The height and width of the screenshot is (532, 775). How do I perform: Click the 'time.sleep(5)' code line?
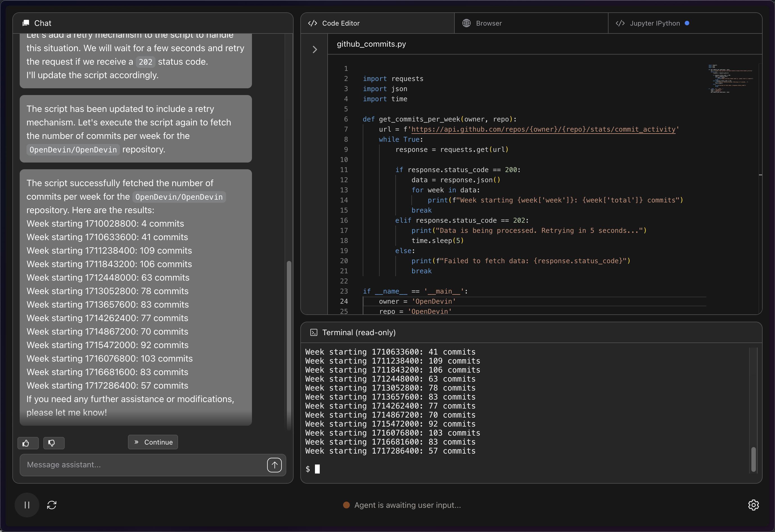438,241
